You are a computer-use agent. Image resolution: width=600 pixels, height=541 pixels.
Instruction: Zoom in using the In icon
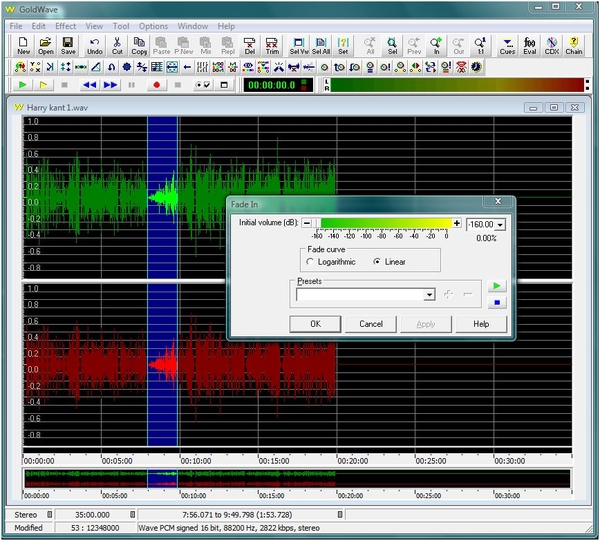tap(436, 46)
